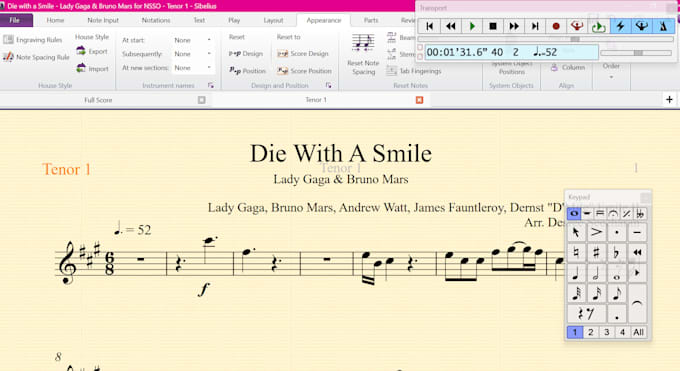
Task: Click the Transport time readout display
Action: [512, 53]
